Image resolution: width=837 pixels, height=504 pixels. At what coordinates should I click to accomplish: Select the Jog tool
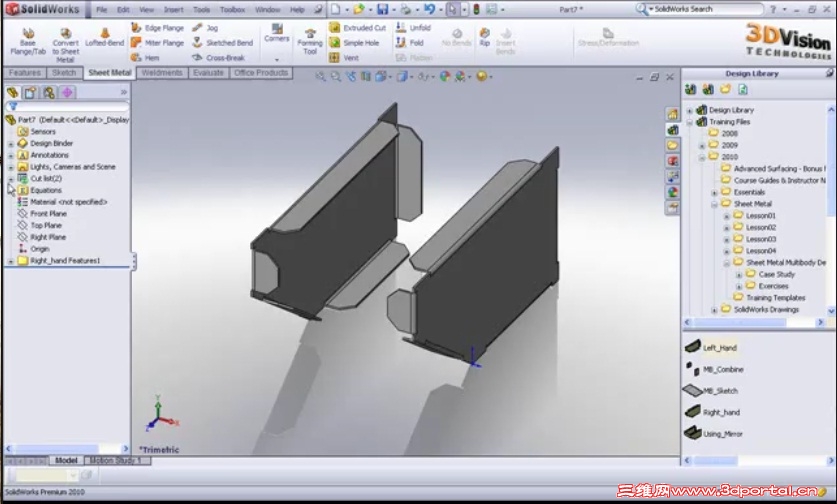(205, 28)
